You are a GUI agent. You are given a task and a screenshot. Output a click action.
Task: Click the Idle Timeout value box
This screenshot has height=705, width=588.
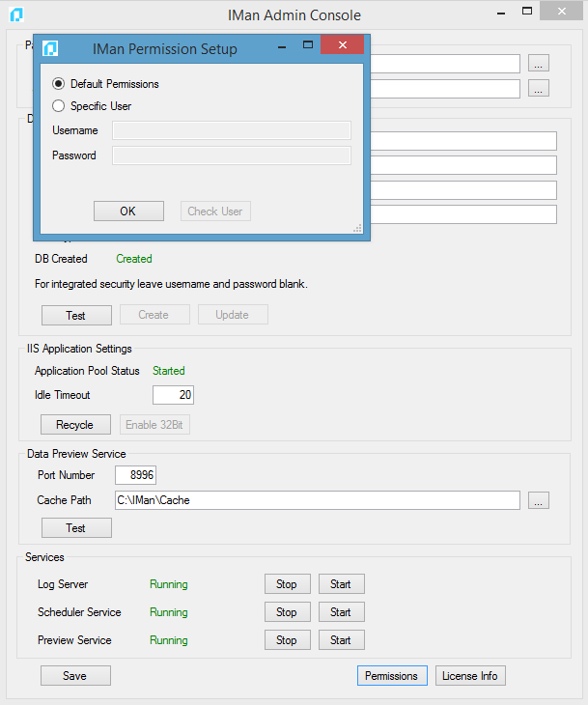point(173,395)
